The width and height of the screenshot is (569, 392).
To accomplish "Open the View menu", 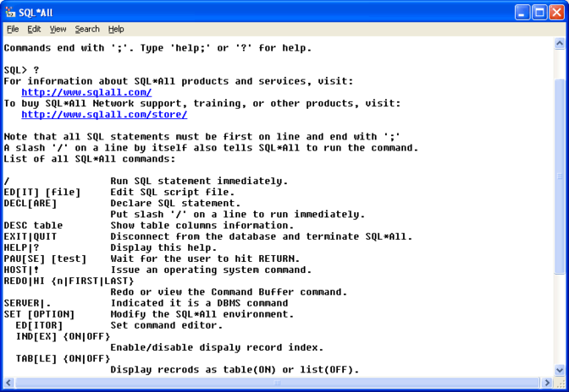I will point(58,29).
